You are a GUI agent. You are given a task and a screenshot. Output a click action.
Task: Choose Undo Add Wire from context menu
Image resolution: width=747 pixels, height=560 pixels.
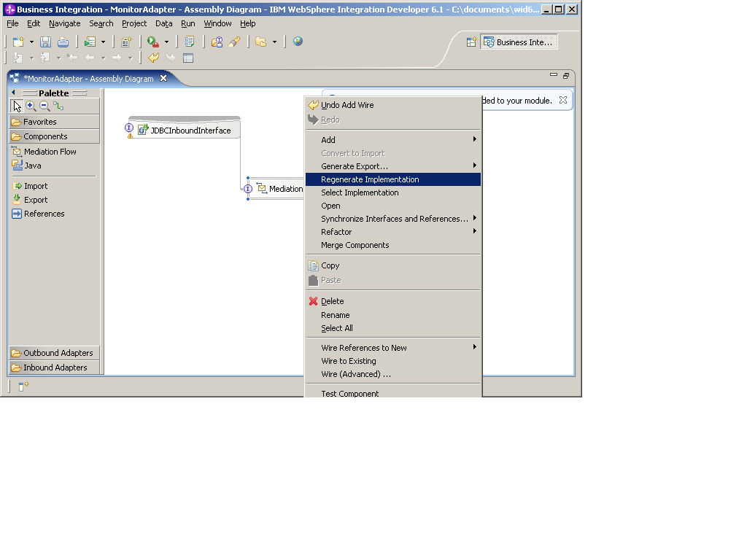[x=393, y=105]
